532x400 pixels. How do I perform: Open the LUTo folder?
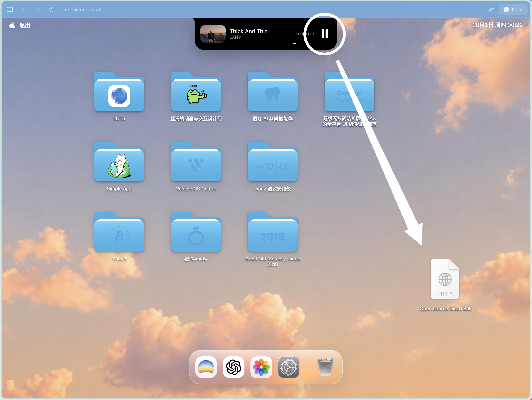pos(119,92)
